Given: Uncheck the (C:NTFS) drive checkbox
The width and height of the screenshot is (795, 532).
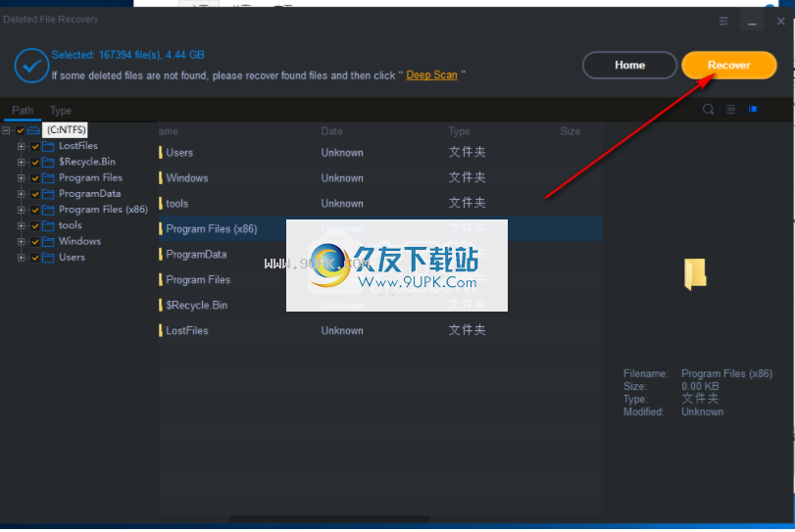Looking at the screenshot, I should pyautogui.click(x=21, y=130).
